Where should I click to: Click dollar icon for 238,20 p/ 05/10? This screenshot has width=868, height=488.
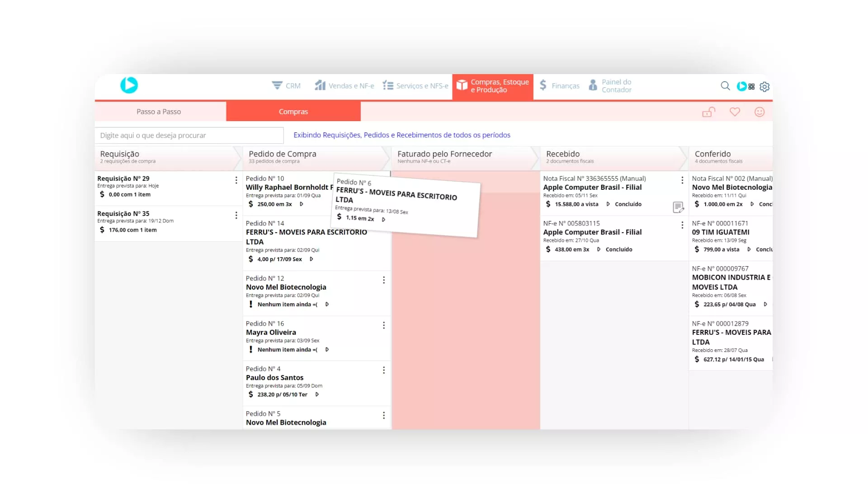click(x=251, y=394)
